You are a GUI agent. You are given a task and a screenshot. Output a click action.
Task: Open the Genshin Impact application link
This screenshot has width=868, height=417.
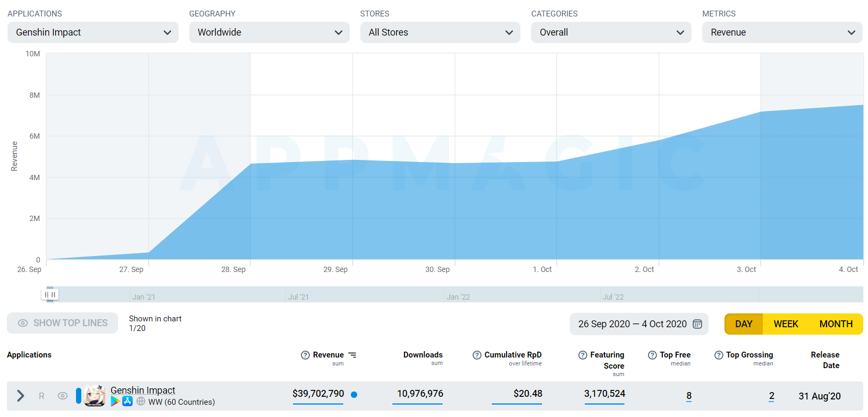coord(142,390)
